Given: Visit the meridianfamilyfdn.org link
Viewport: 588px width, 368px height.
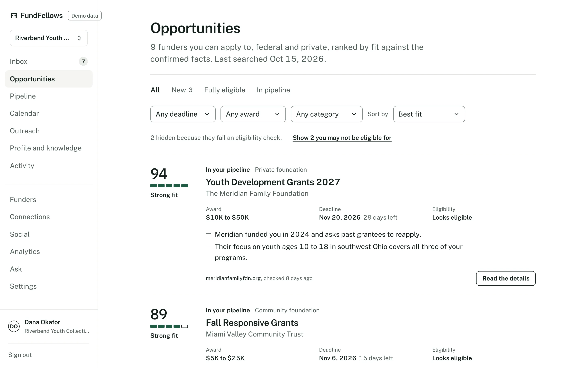Looking at the screenshot, I should tap(233, 278).
